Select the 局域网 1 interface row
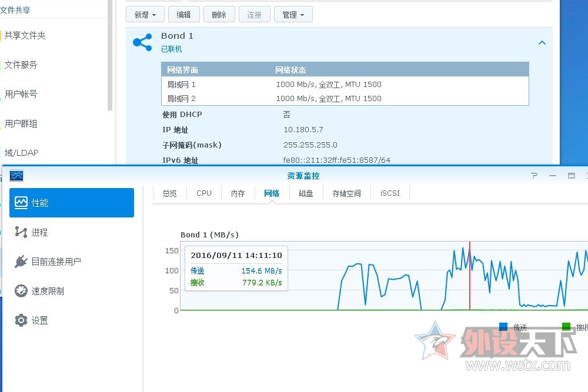The width and height of the screenshot is (588, 392). coord(345,84)
